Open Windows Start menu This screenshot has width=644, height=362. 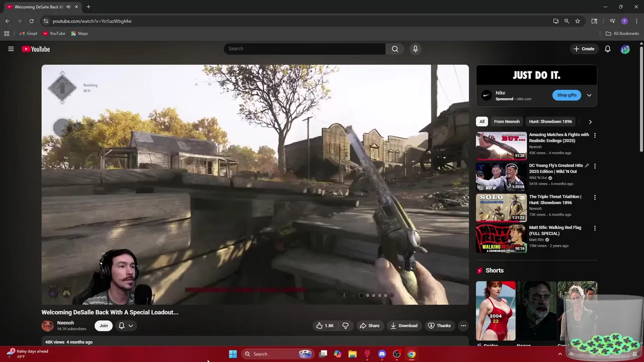[x=233, y=354]
